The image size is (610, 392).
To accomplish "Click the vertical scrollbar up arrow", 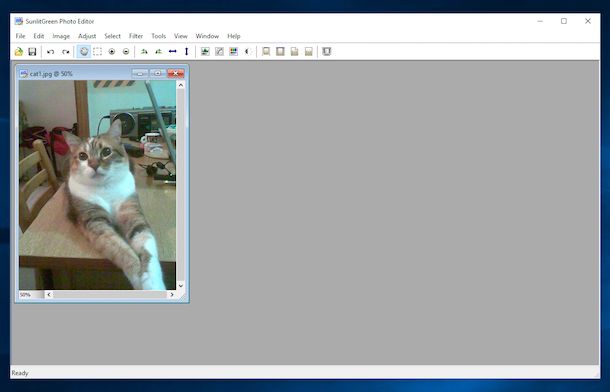I will [x=181, y=85].
